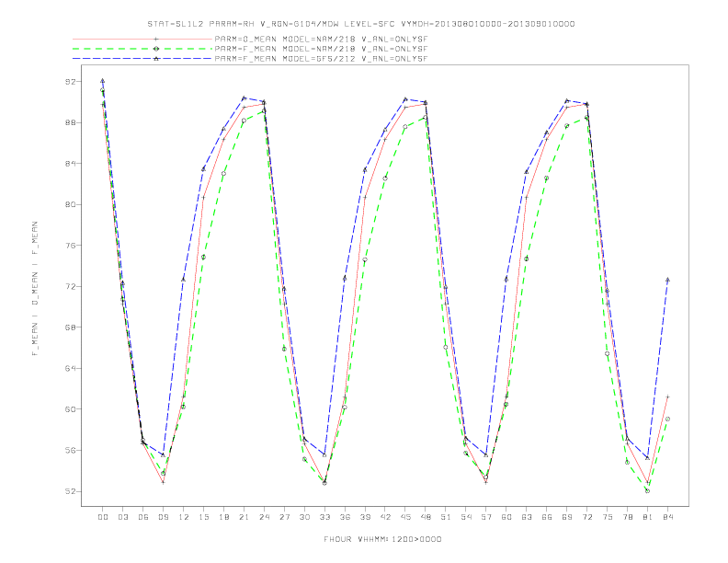Click x-axis tick label 30
Image resolution: width=728 pixels, height=563 pixels.
(304, 517)
